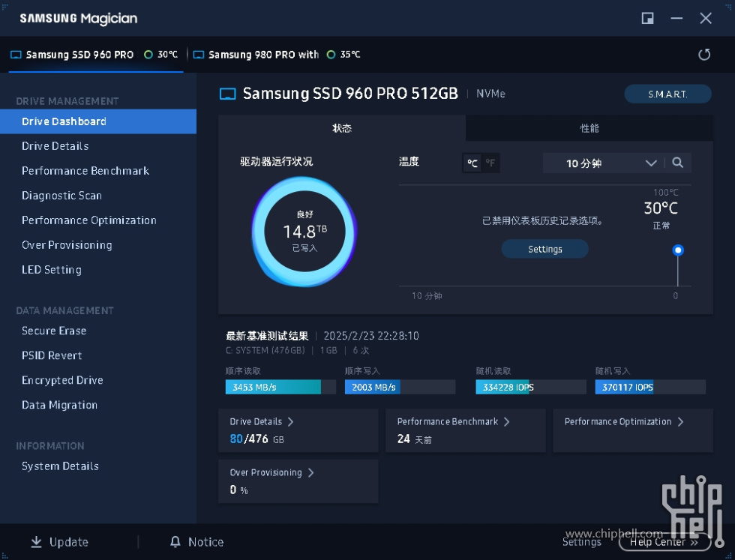Open the compact mode window icon

click(x=647, y=18)
